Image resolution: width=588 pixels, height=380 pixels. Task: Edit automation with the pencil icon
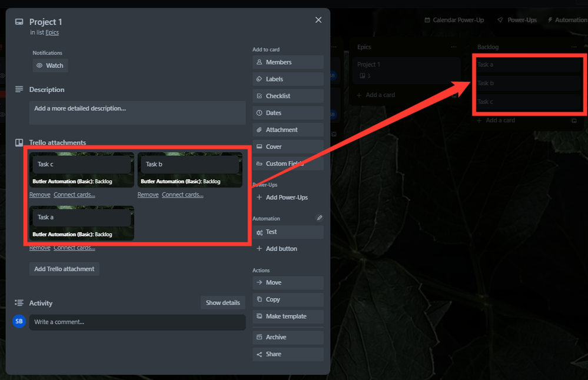click(319, 218)
